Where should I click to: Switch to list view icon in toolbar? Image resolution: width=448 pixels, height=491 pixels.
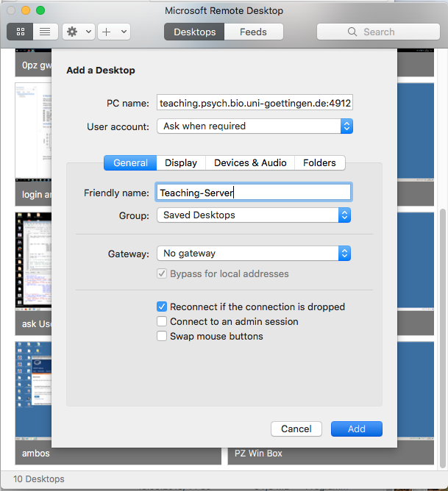[45, 32]
